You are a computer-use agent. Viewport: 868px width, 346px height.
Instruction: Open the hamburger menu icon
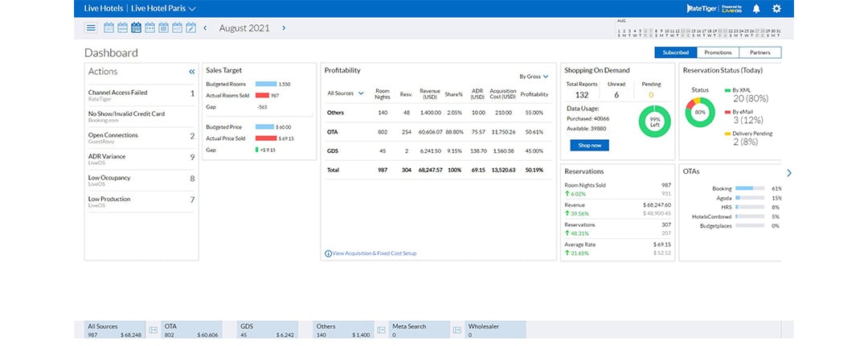[x=91, y=28]
